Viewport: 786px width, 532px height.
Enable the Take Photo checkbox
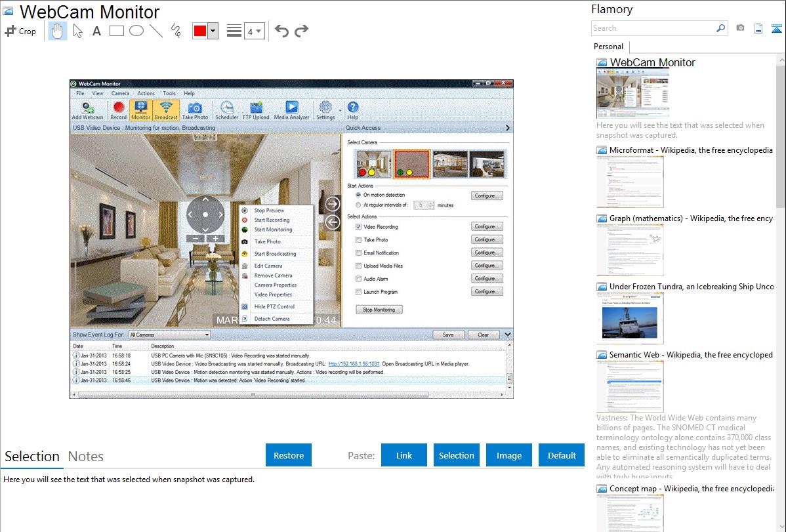coord(358,239)
